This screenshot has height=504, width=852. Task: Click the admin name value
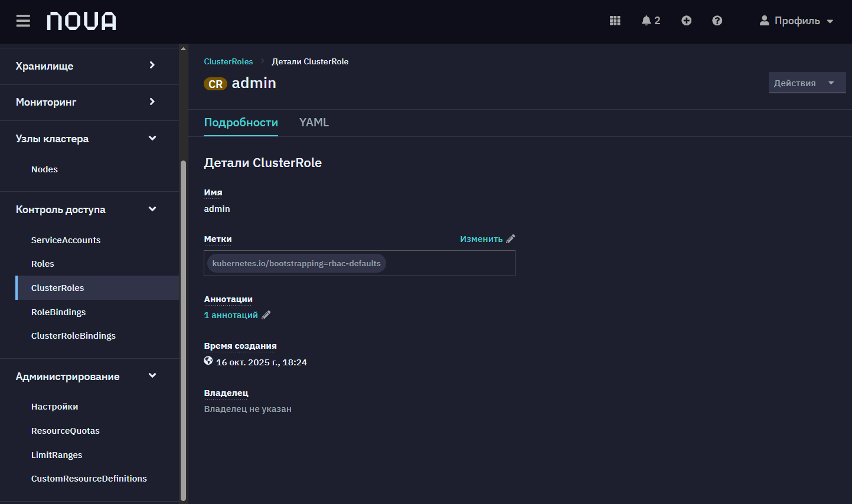point(217,209)
